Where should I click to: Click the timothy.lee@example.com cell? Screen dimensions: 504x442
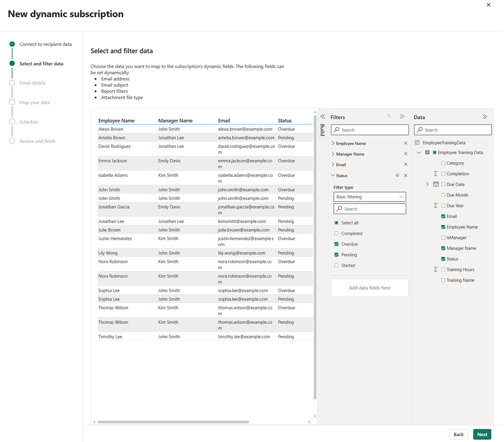coord(244,337)
